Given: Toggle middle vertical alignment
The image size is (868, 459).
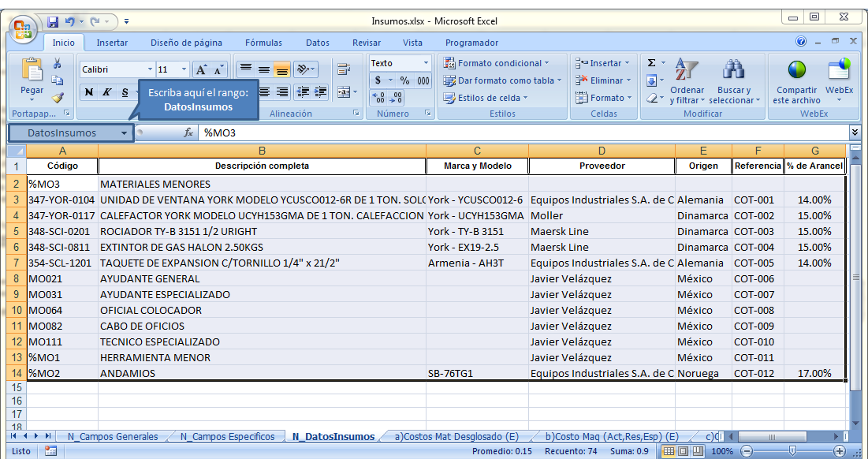Looking at the screenshot, I should click(x=264, y=69).
